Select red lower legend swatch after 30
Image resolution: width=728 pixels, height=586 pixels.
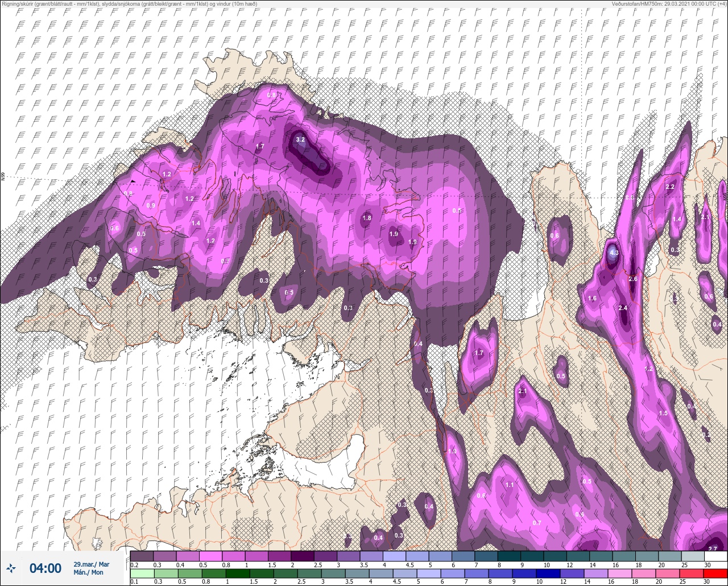[715, 573]
